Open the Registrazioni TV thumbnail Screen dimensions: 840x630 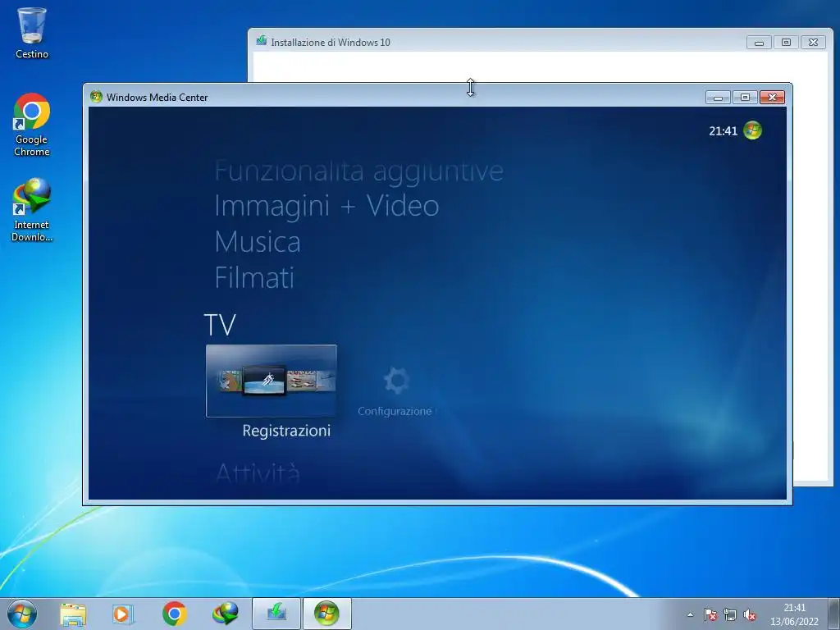tap(271, 381)
